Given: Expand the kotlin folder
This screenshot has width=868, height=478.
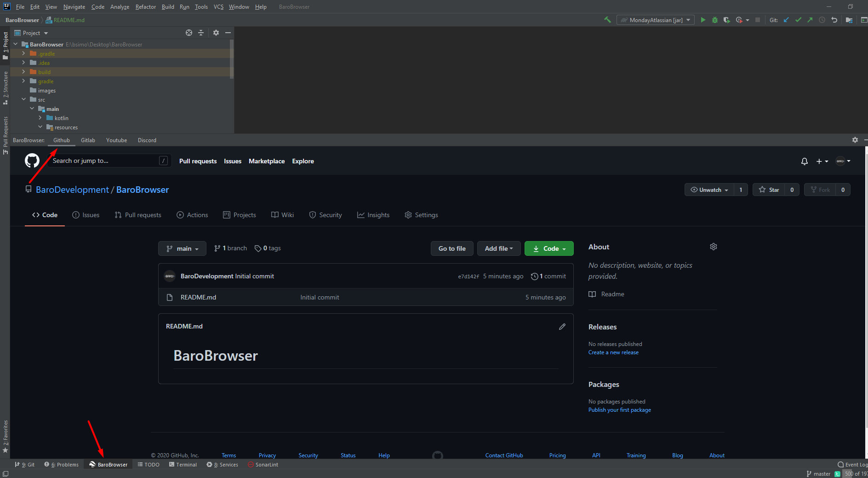Looking at the screenshot, I should point(40,118).
